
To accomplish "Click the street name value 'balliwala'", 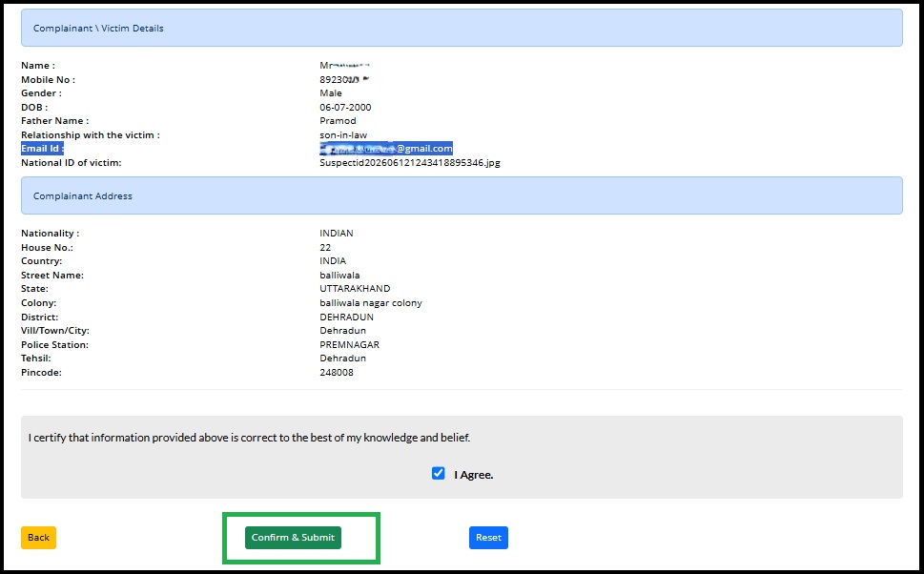I will pyautogui.click(x=339, y=276).
